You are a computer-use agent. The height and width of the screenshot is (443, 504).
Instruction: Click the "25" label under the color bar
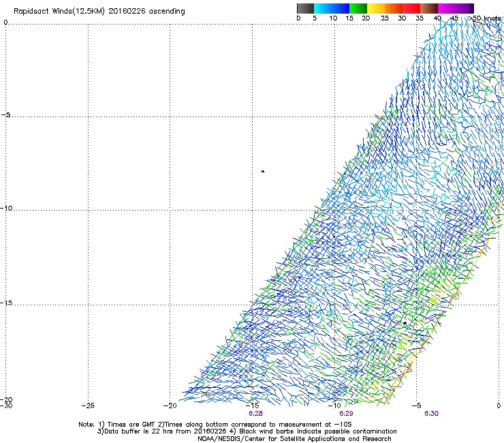click(385, 18)
